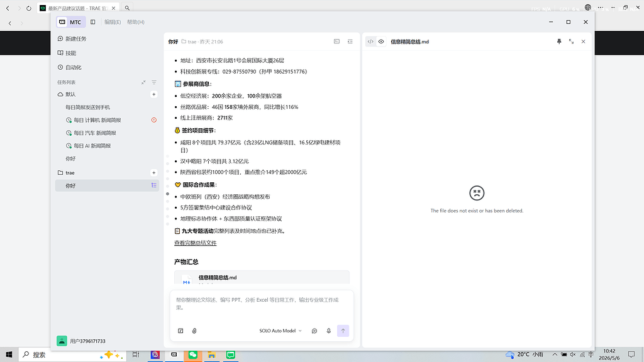Go back in the browser window
This screenshot has width=644, height=362.
(x=8, y=8)
